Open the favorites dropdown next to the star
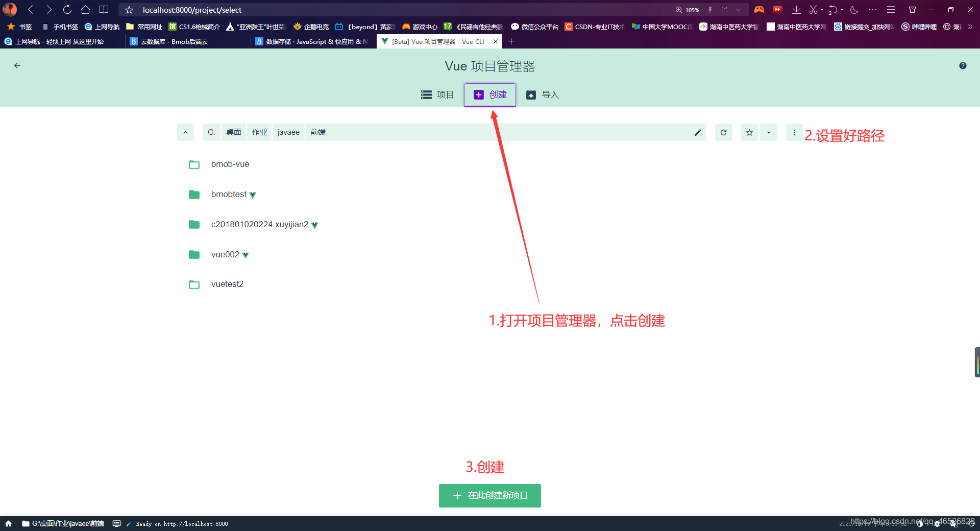Image resolution: width=980 pixels, height=531 pixels. pos(769,132)
